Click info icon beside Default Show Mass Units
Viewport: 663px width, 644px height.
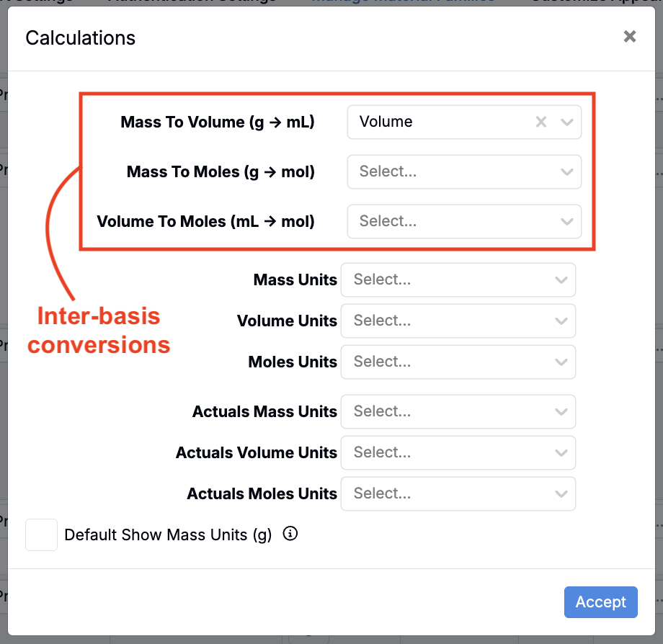[x=290, y=534]
